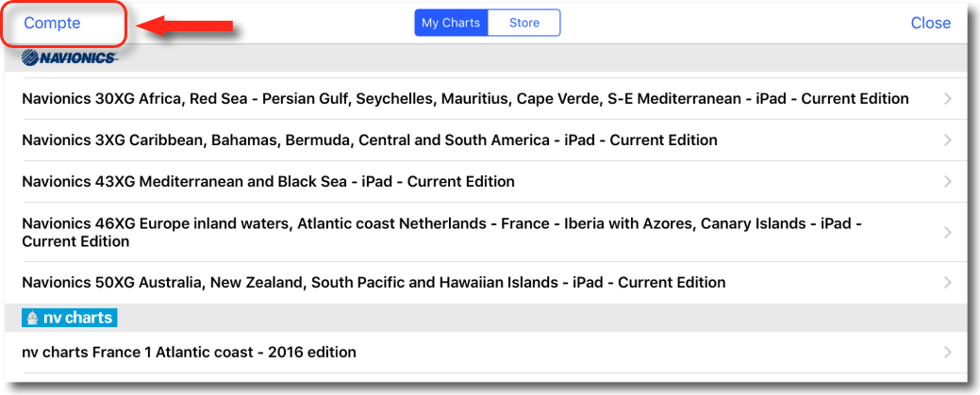Click the Navionics logo header

click(x=69, y=58)
